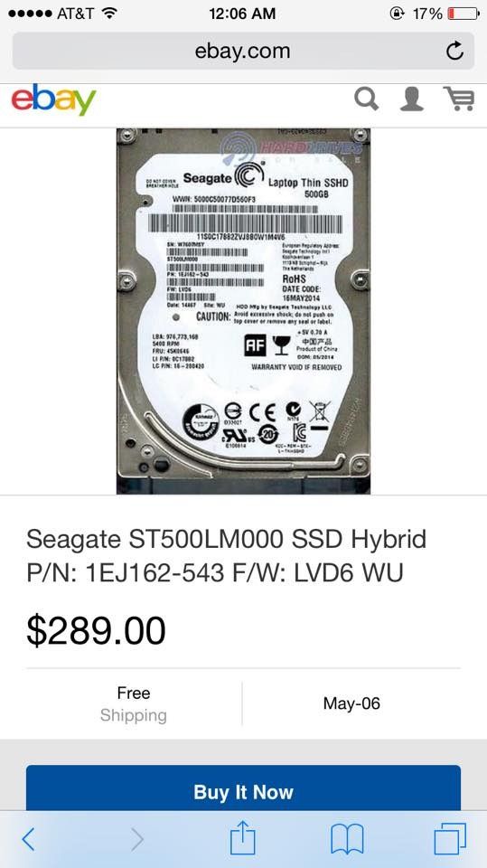
Task: Open the eBay account profile icon
Action: click(412, 99)
